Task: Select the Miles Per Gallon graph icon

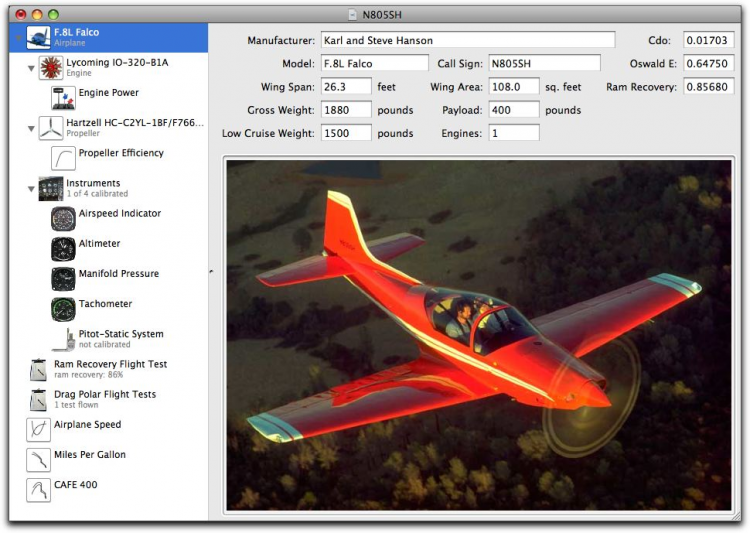Action: pos(38,460)
